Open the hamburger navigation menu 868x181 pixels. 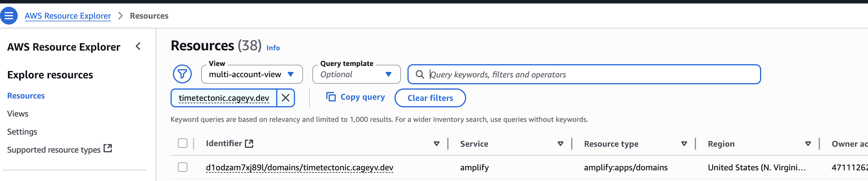pos(9,16)
